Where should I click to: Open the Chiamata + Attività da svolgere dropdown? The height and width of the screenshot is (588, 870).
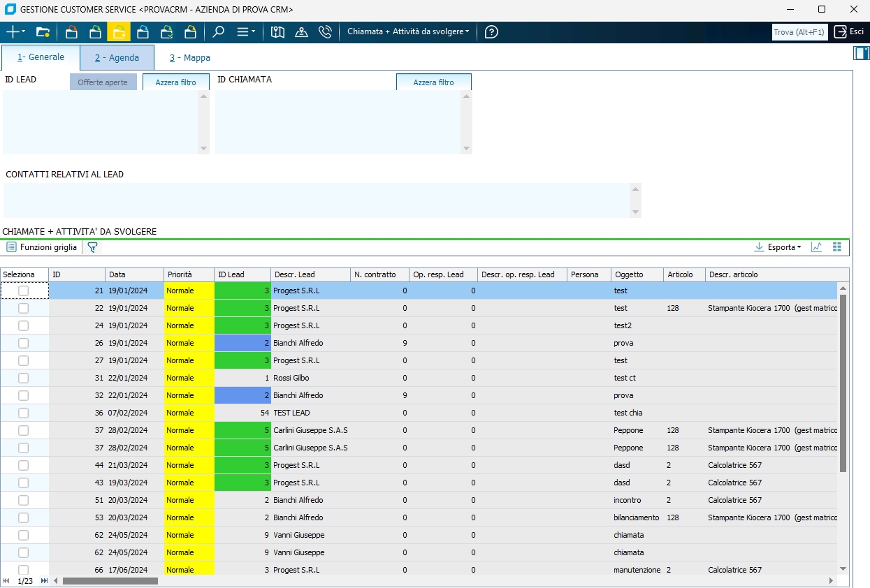409,32
